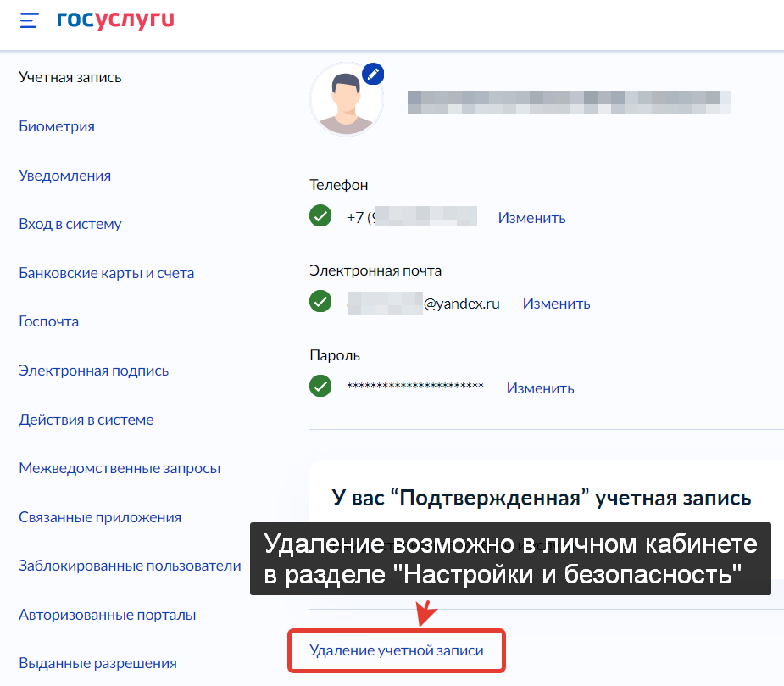The height and width of the screenshot is (686, 784).
Task: Click the Госуслуги logo
Action: tap(115, 20)
